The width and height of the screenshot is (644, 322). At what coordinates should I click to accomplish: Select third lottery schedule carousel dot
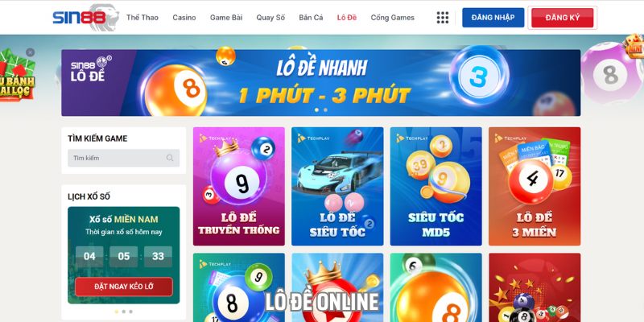coord(130,312)
